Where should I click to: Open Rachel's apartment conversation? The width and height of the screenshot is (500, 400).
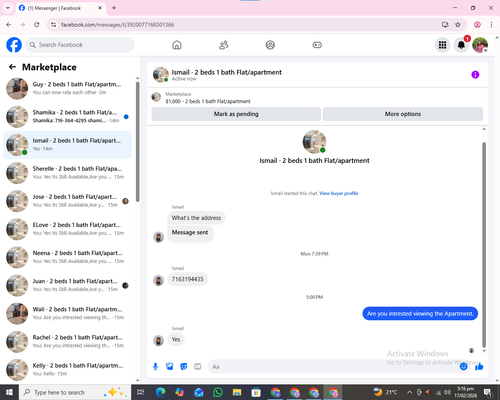[x=67, y=341]
